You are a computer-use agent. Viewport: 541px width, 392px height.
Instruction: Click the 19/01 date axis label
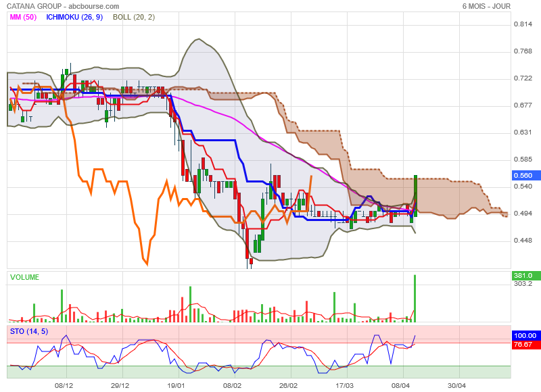176,385
